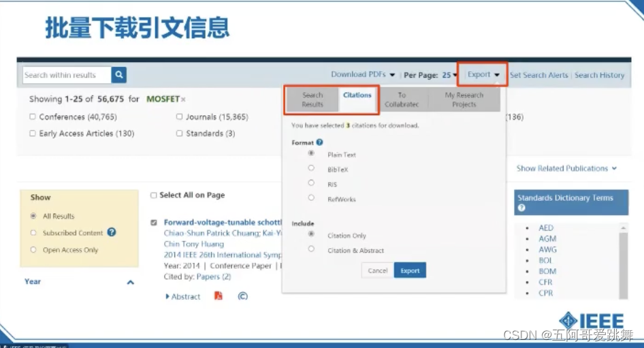Switch to My Research Projects tab

pyautogui.click(x=464, y=99)
